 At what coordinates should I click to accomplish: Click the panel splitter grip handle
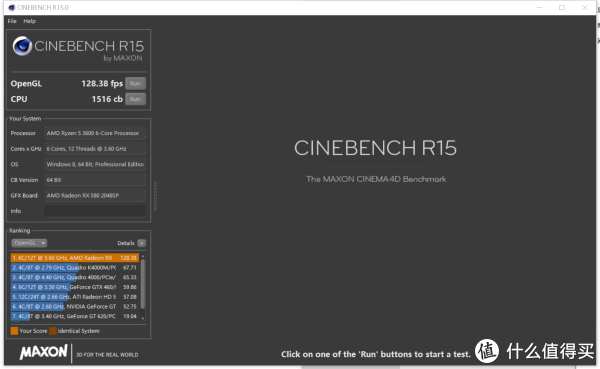click(x=155, y=196)
